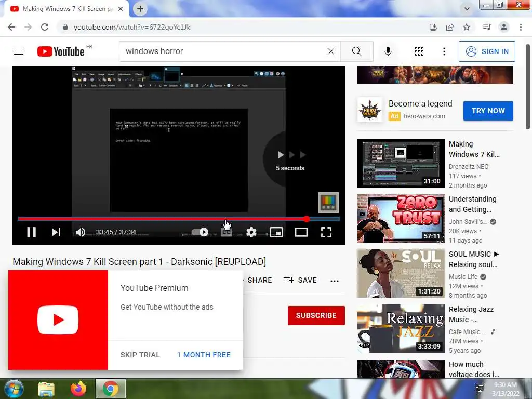The image size is (532, 399).
Task: Open the media controls icon in Chrome
Action: pos(487,27)
